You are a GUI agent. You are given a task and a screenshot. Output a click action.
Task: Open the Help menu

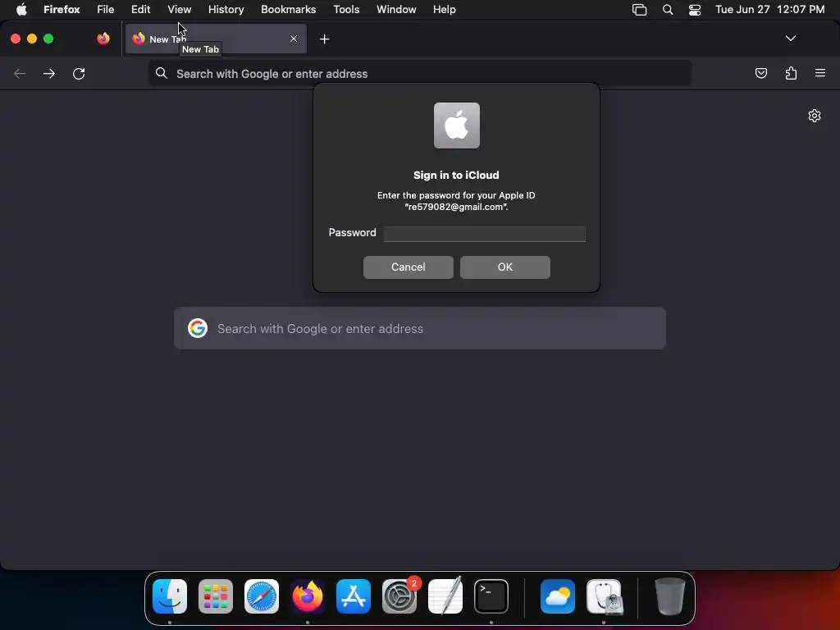point(444,9)
